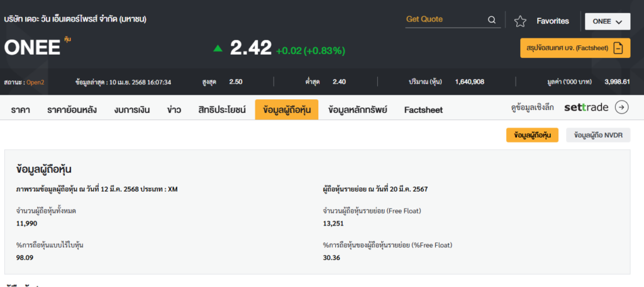Click the ดูข้อมูลเชิงลึก link
The image size is (644, 287).
point(532,107)
